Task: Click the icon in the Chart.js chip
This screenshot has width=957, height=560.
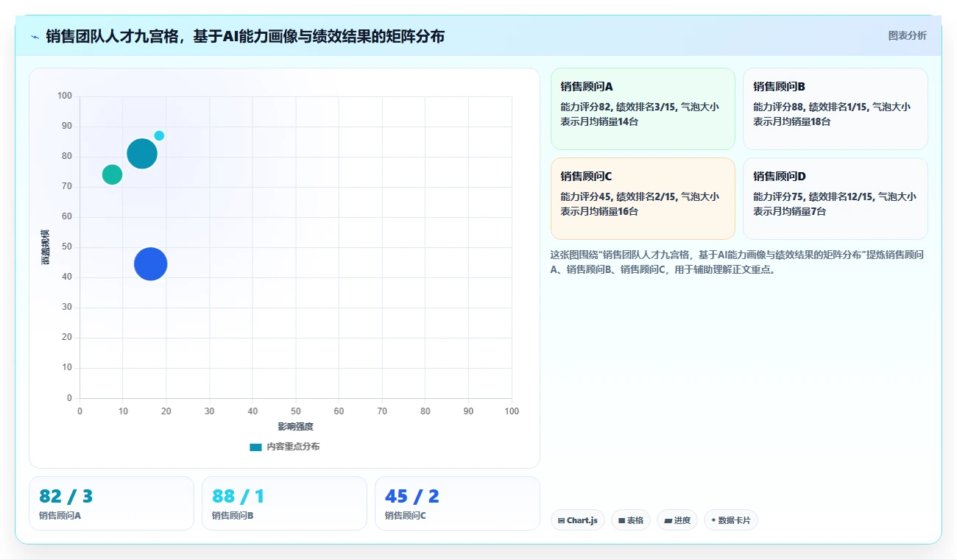Action: pos(562,520)
